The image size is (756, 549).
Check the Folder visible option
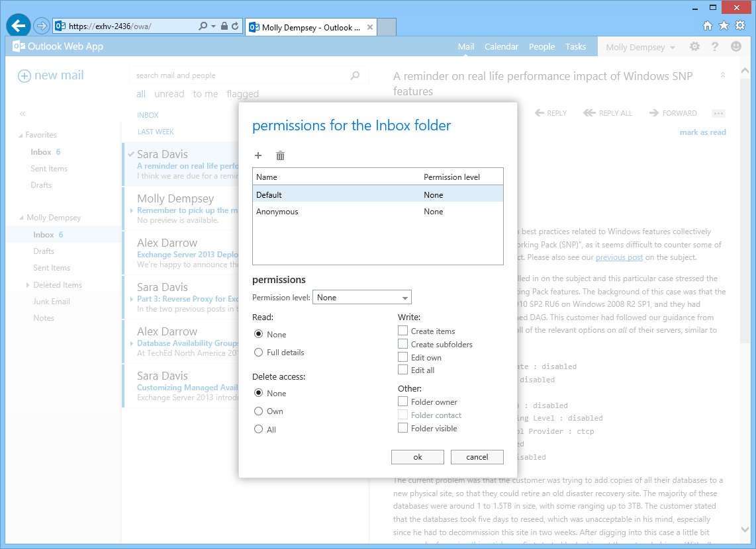[402, 428]
